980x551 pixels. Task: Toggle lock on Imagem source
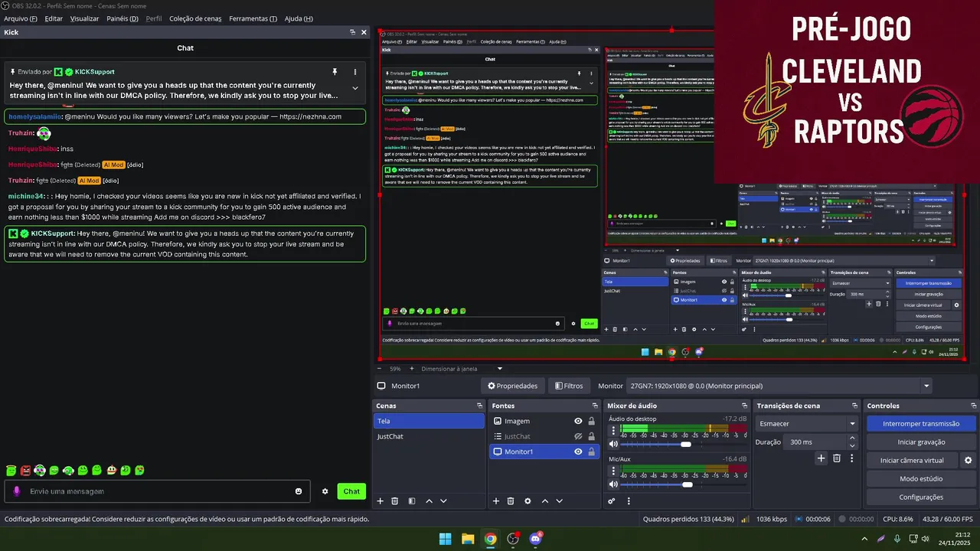click(591, 421)
